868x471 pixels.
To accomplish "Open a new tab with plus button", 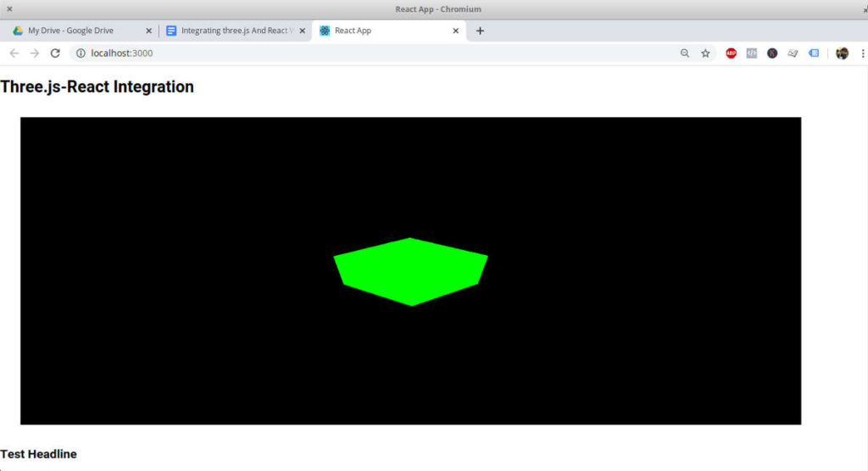I will (480, 30).
